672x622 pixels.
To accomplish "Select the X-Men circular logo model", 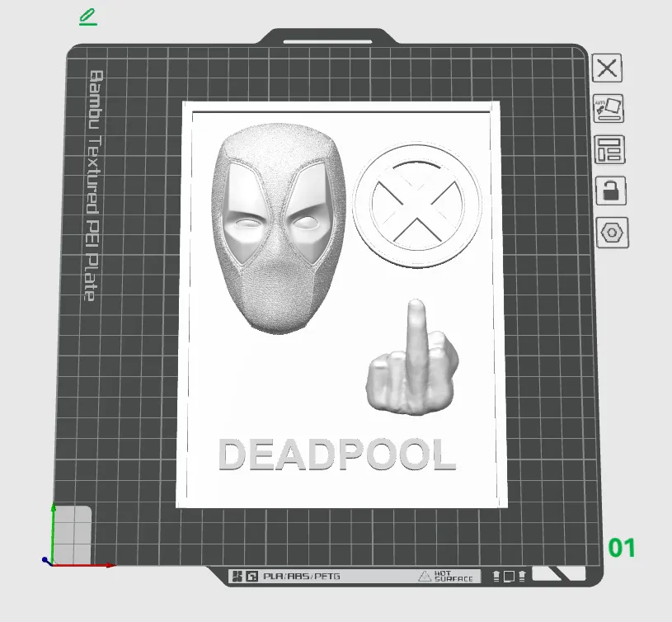I will click(x=417, y=205).
